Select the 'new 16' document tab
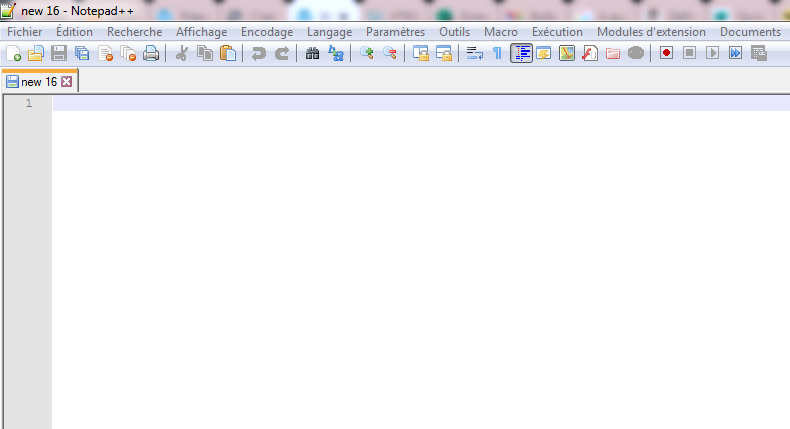Screen dimensions: 790x429 click(x=39, y=82)
